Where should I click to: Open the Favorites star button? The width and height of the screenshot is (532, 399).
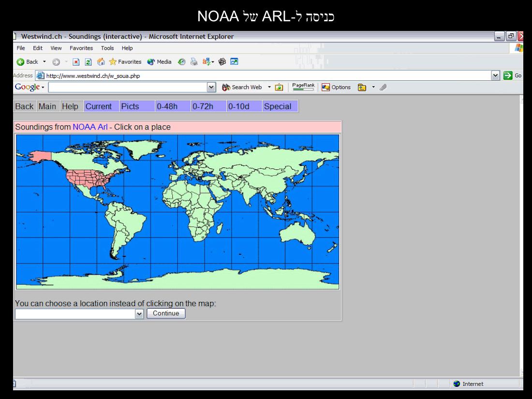tap(125, 62)
